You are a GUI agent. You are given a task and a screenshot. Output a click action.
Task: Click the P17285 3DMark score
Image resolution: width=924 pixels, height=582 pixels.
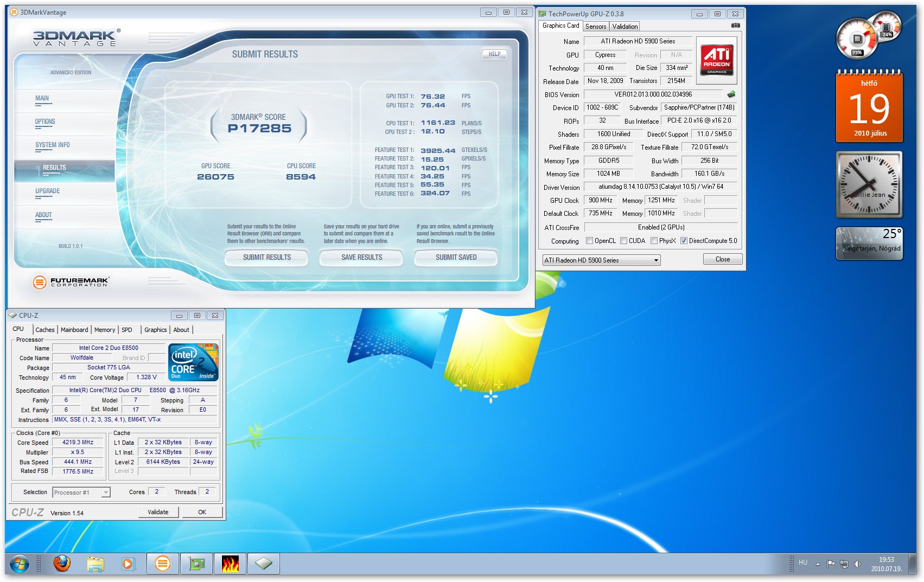pyautogui.click(x=259, y=129)
